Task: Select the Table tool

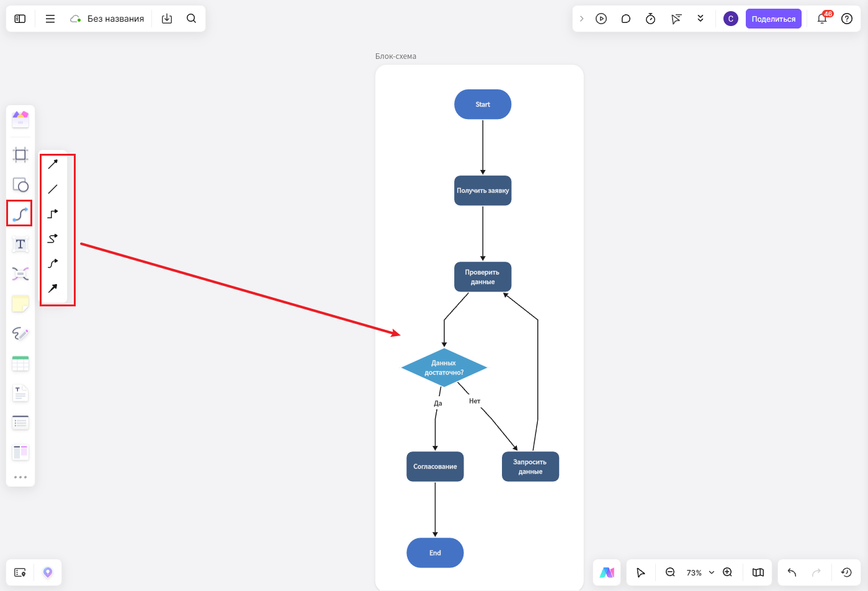Action: pos(20,363)
